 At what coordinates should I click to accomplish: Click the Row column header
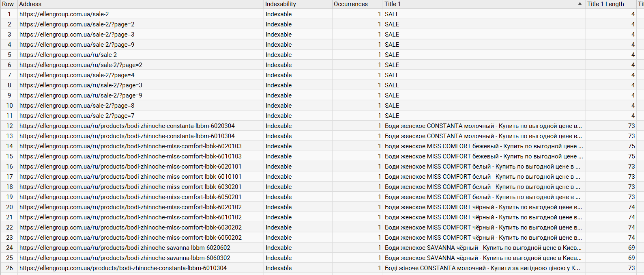click(x=9, y=4)
